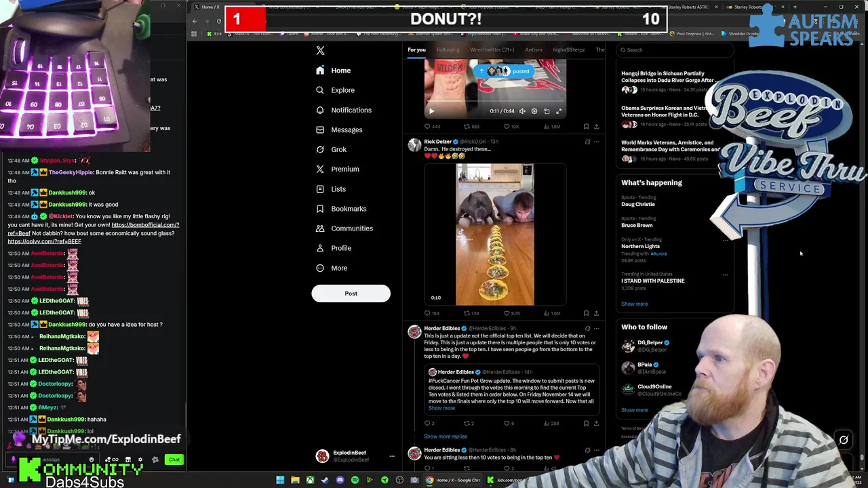Open video playback settings gear
The width and height of the screenshot is (868, 488).
[x=534, y=111]
